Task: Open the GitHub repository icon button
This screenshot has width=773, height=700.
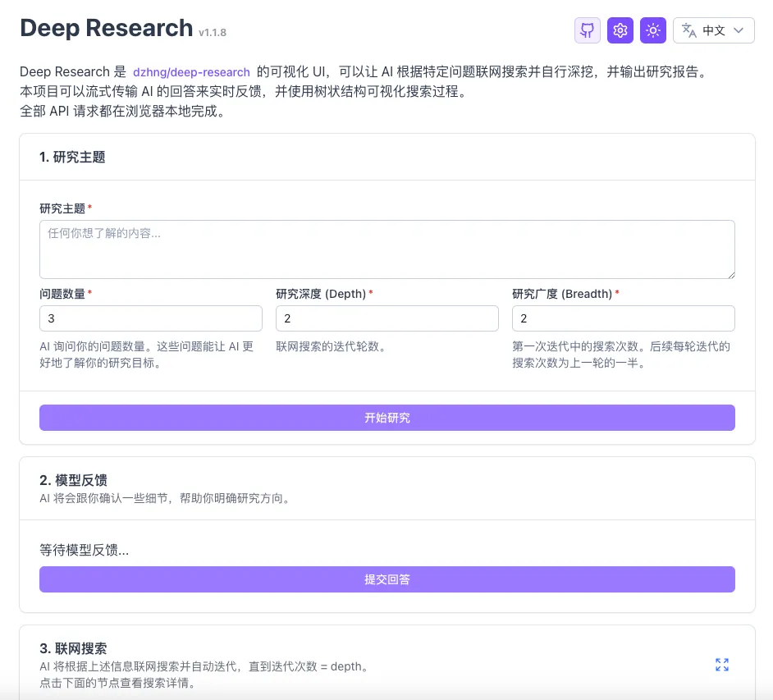Action: tap(588, 30)
